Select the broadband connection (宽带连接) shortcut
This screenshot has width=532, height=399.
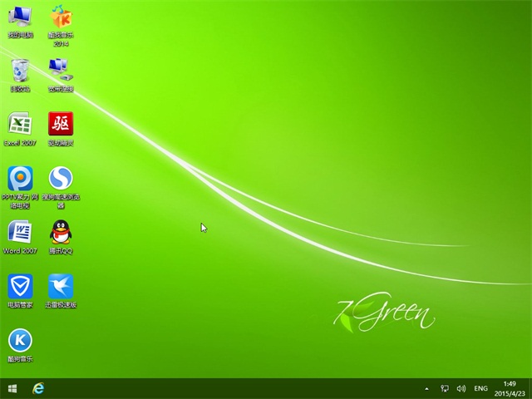61,70
